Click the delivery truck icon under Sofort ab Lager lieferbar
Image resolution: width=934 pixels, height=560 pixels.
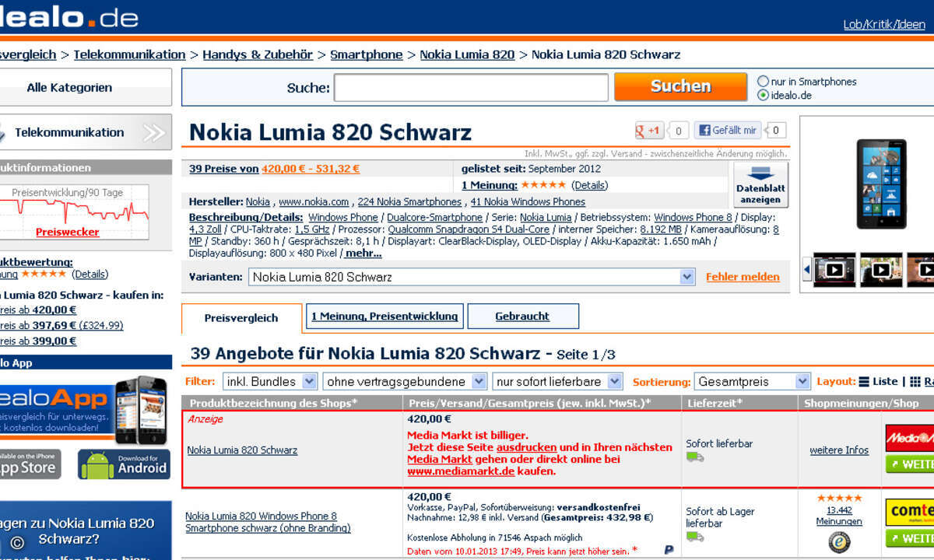point(695,537)
